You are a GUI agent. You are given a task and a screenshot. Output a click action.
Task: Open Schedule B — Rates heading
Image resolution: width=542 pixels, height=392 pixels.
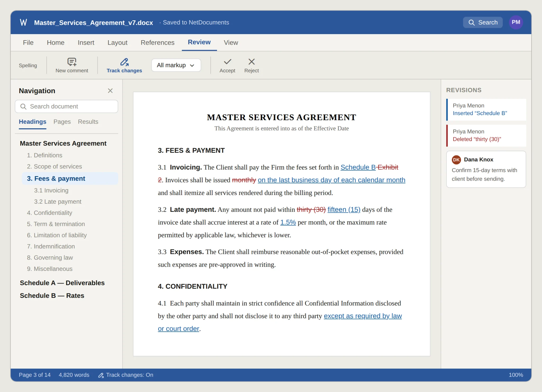click(x=52, y=295)
